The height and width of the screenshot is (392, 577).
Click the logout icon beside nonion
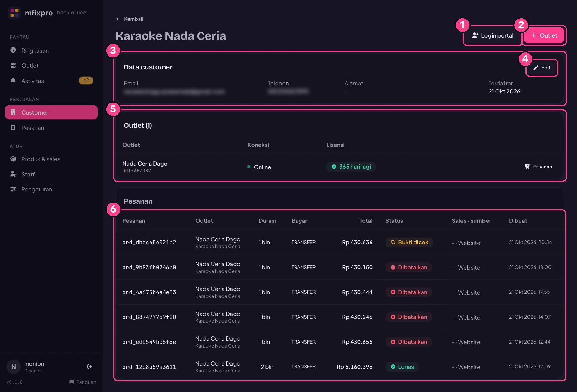[90, 366]
